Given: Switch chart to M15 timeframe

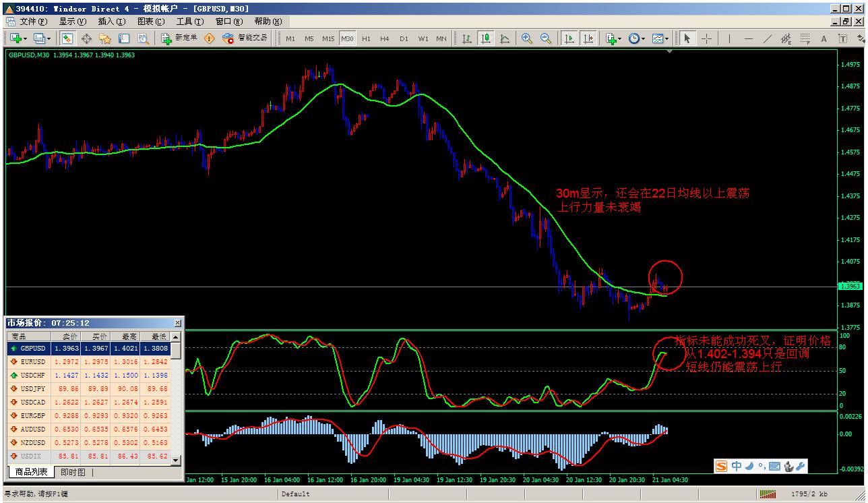Looking at the screenshot, I should pos(328,38).
